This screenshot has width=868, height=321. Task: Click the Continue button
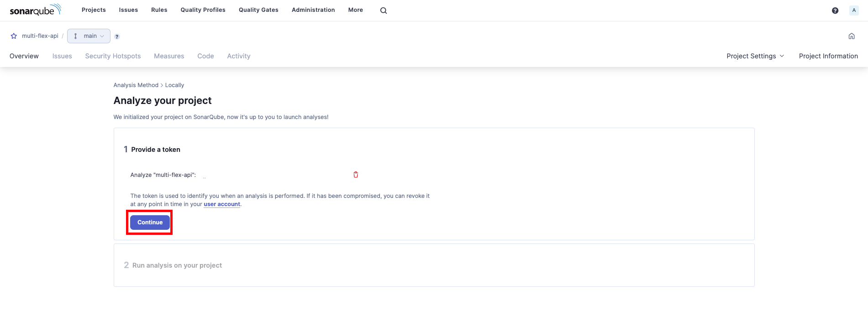point(150,223)
